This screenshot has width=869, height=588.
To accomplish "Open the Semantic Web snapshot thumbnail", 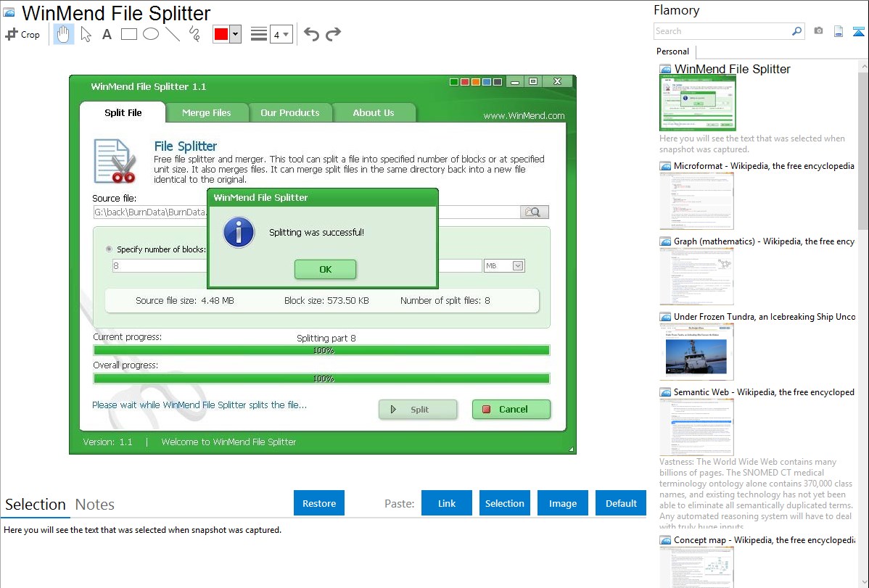I will [696, 427].
